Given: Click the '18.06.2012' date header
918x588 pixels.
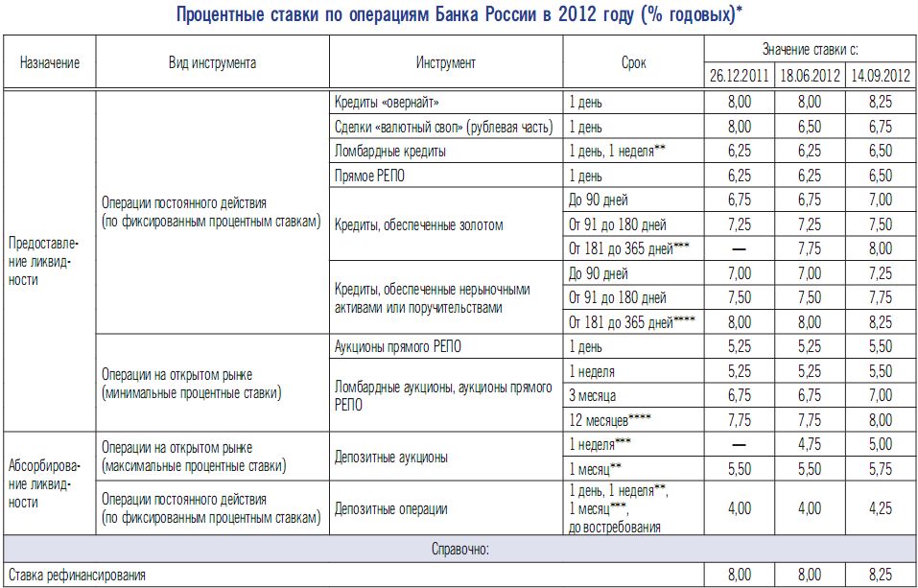Looking at the screenshot, I should coord(810,76).
